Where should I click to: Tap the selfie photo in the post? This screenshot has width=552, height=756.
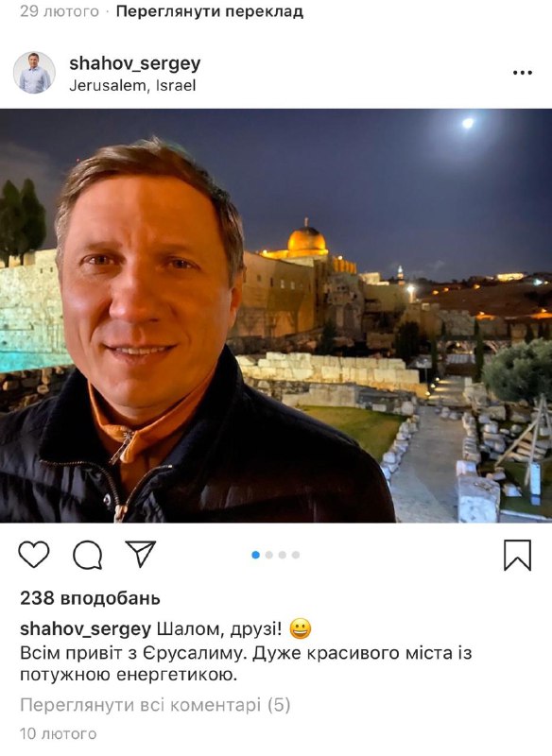pyautogui.click(x=276, y=316)
